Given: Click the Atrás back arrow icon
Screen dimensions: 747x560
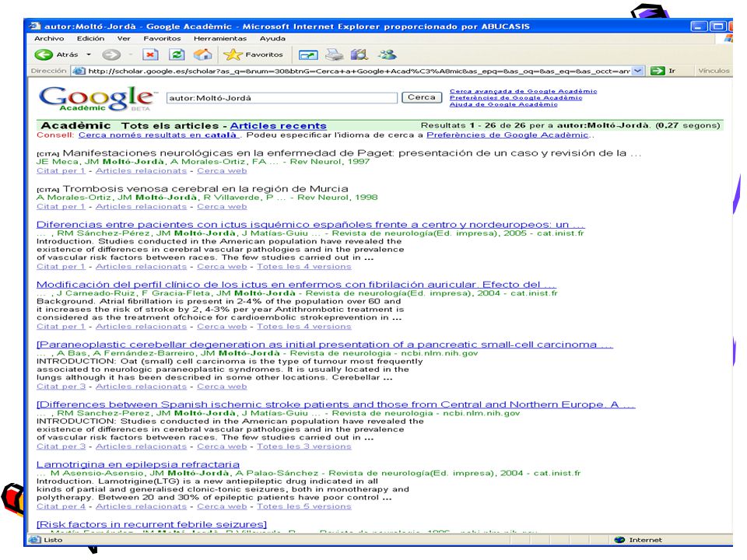Looking at the screenshot, I should (x=44, y=54).
